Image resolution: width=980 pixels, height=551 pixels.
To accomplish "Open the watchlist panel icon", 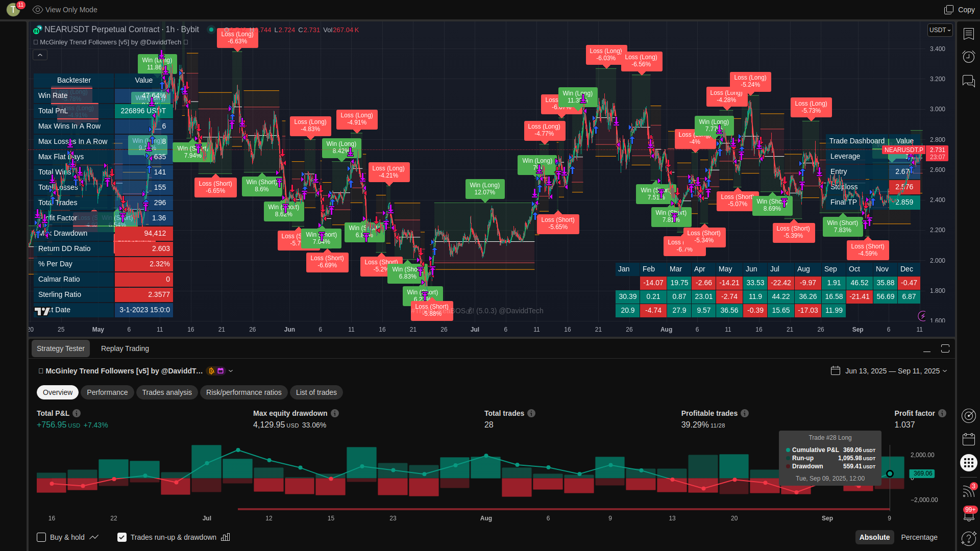I will pyautogui.click(x=968, y=34).
